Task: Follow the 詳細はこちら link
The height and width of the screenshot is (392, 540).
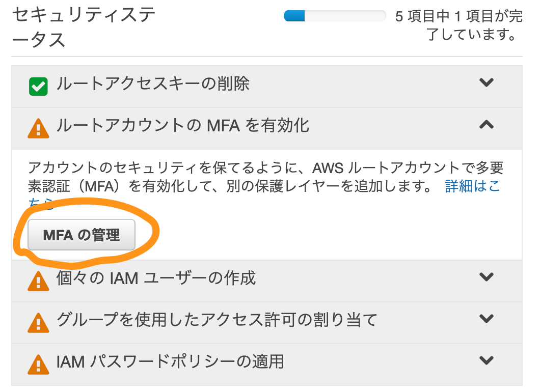Action: pyautogui.click(x=473, y=186)
